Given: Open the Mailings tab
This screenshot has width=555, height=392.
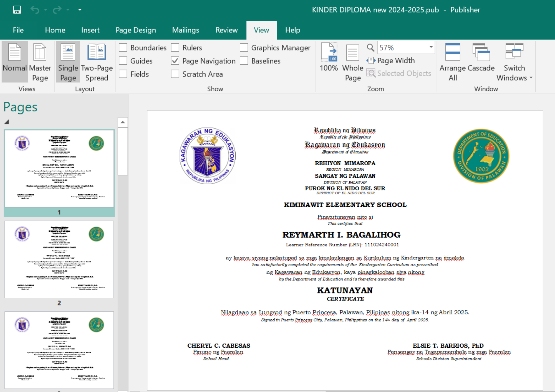Looking at the screenshot, I should pyautogui.click(x=186, y=30).
